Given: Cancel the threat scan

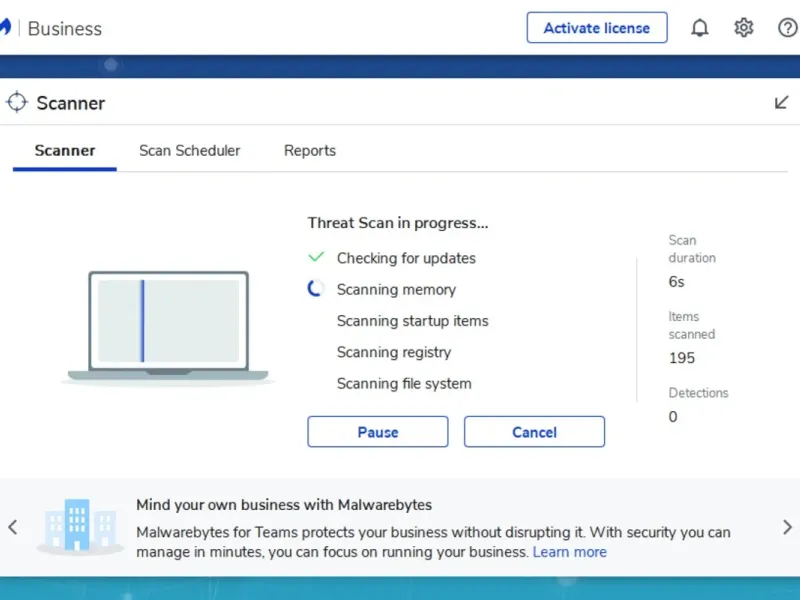Looking at the screenshot, I should point(534,432).
